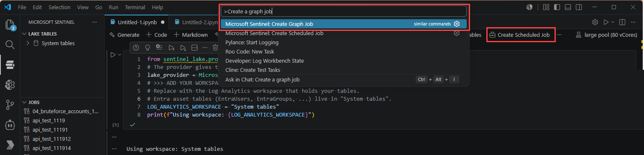Click the lightbulb icon in cell toolbar
644x155 pixels.
147,48
